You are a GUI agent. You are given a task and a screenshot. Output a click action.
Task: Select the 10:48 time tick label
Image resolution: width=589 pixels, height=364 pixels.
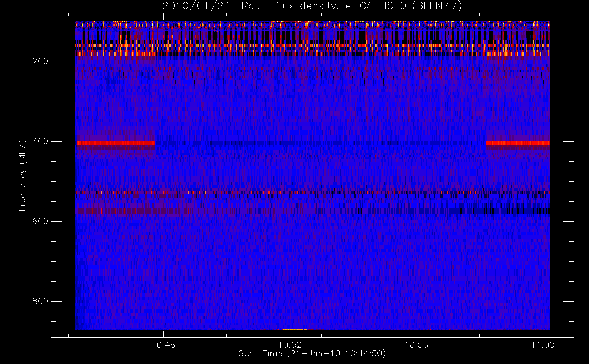pos(163,345)
